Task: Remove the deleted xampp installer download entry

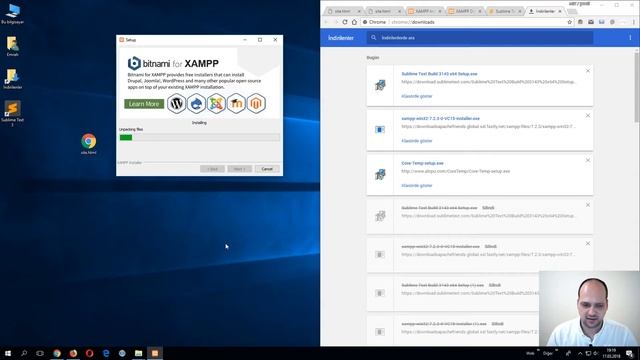Action: [x=588, y=244]
